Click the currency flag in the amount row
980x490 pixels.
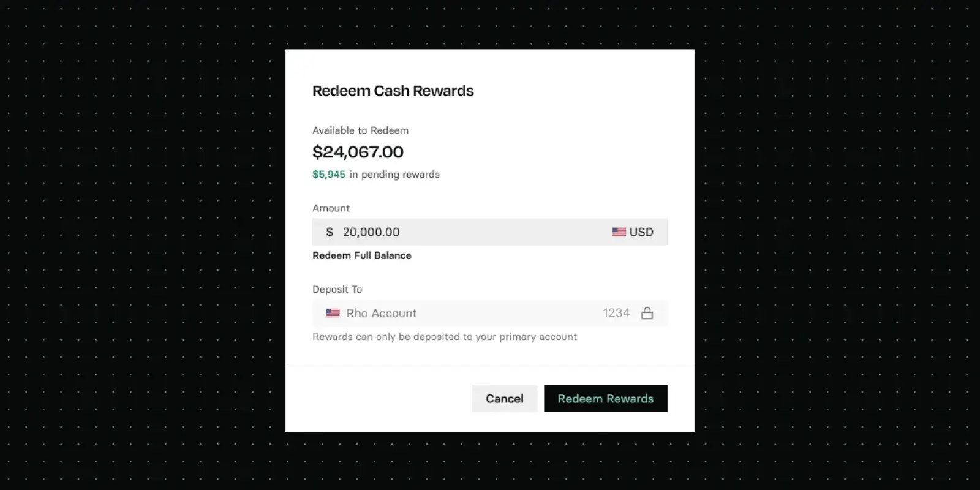[618, 232]
